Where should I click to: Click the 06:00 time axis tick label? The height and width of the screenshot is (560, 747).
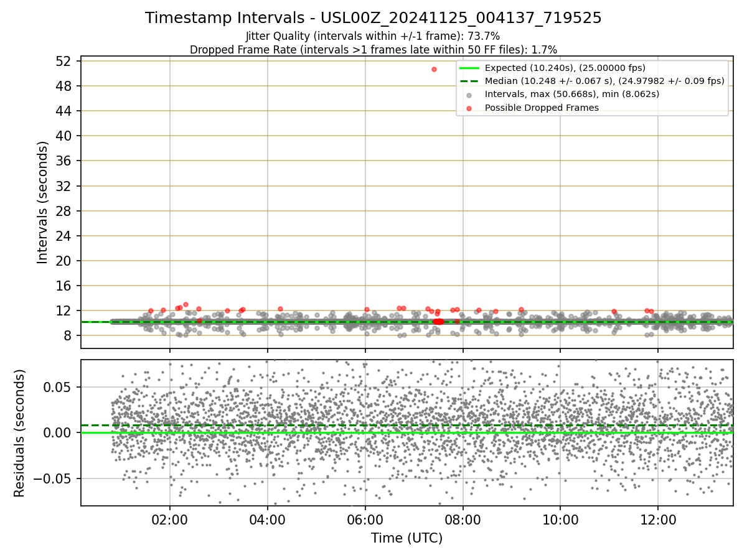365,520
